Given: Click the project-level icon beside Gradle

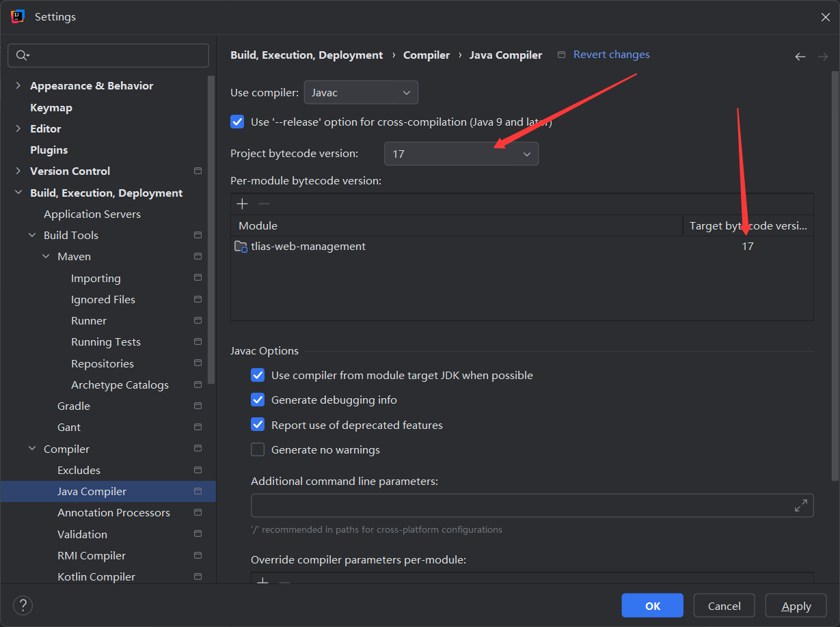Looking at the screenshot, I should click(x=198, y=406).
